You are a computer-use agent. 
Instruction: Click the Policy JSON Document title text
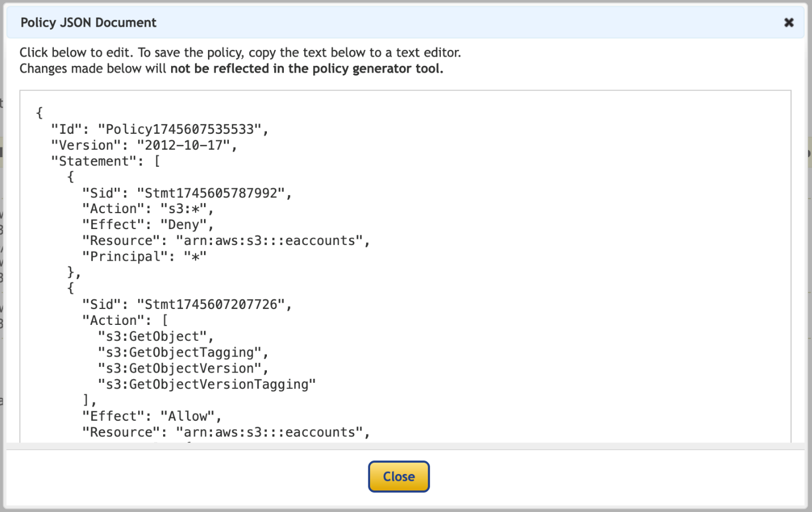88,23
